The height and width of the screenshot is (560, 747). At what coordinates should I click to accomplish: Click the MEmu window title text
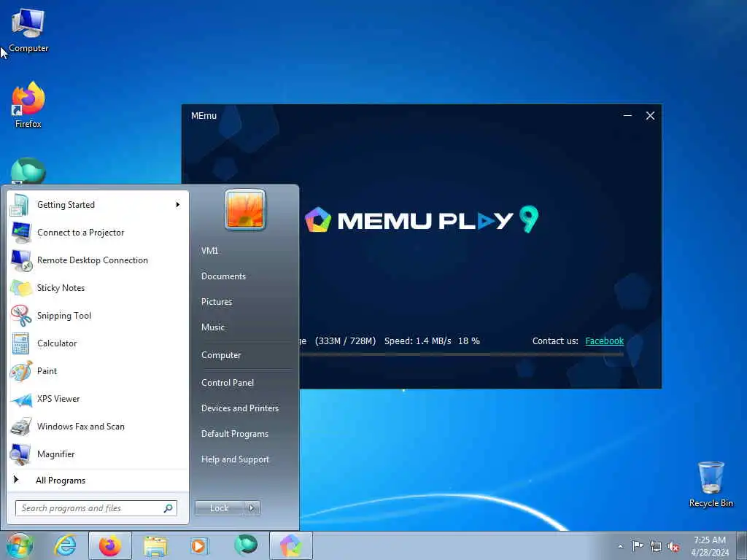pos(204,116)
